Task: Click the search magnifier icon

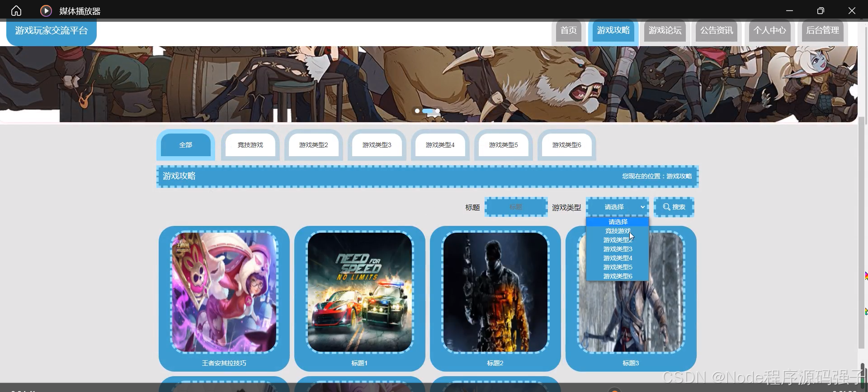Action: coord(666,207)
